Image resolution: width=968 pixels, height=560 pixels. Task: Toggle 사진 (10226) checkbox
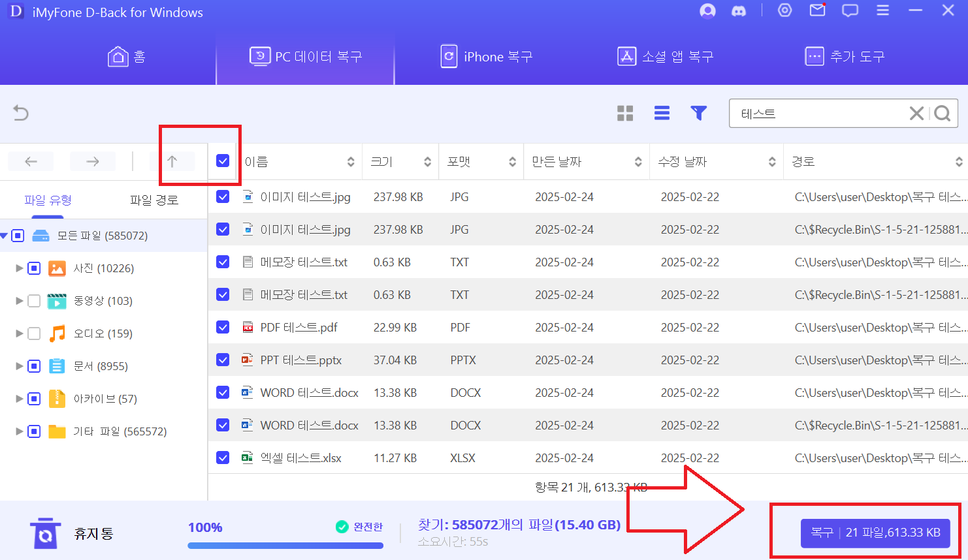click(x=34, y=268)
